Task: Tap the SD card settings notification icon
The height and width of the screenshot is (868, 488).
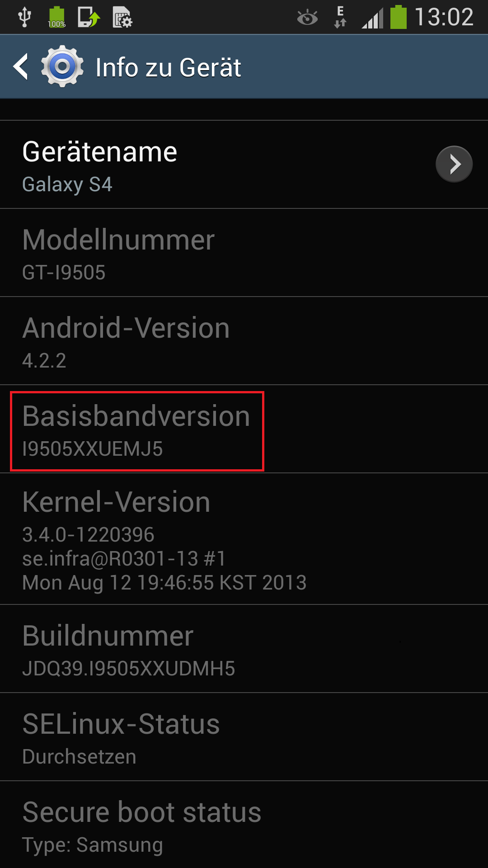Action: click(122, 17)
